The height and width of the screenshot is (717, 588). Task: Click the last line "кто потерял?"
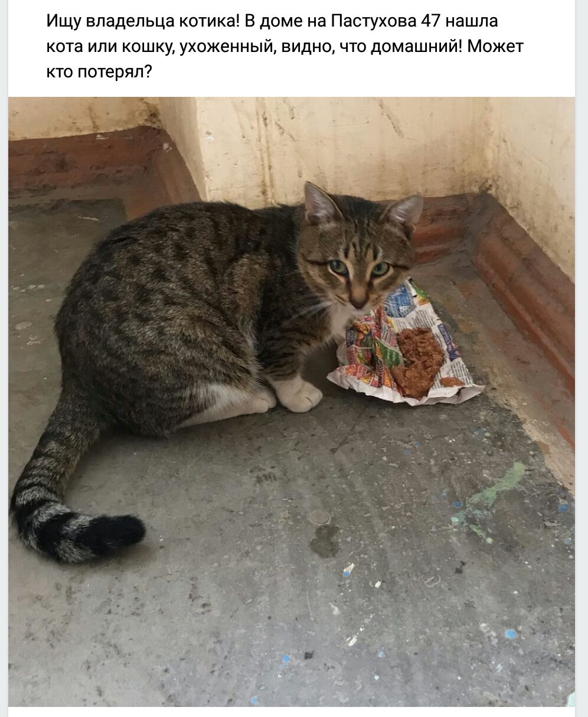(100, 72)
